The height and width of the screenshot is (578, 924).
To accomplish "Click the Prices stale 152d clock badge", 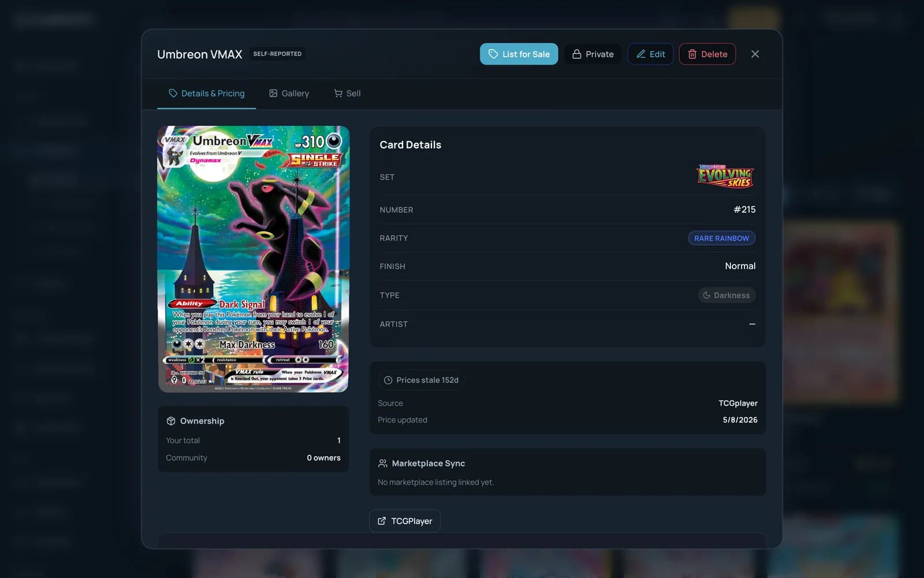I will [421, 380].
